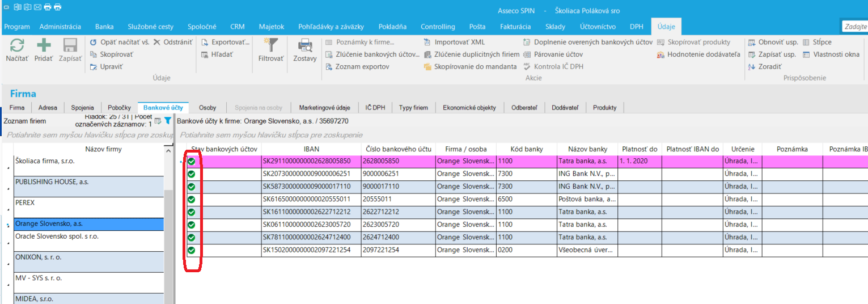Image resolution: width=868 pixels, height=304 pixels.
Task: Click status checkmark in row SK1502000000002097221254
Action: [191, 250]
